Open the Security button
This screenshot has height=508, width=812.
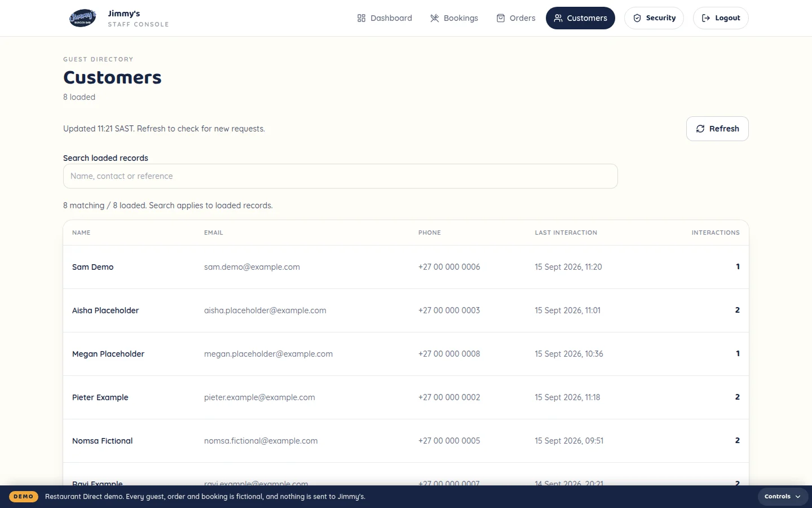coord(654,18)
